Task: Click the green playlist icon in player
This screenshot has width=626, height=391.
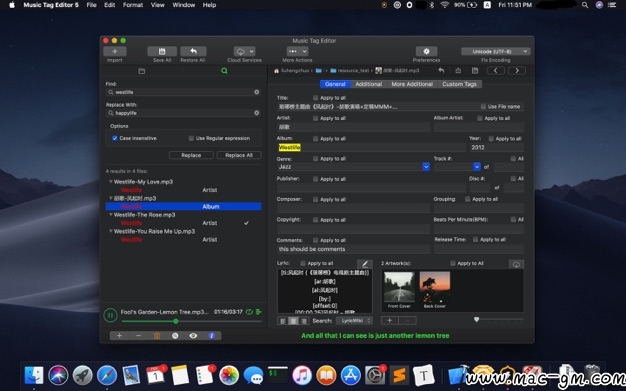Action: 258,312
